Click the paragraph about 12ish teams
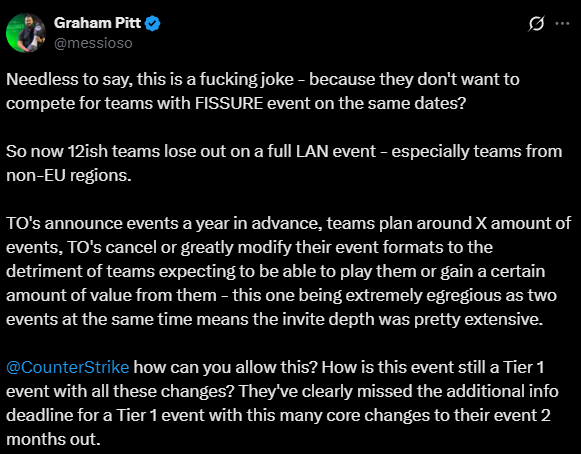The height and width of the screenshot is (454, 581). [x=284, y=163]
